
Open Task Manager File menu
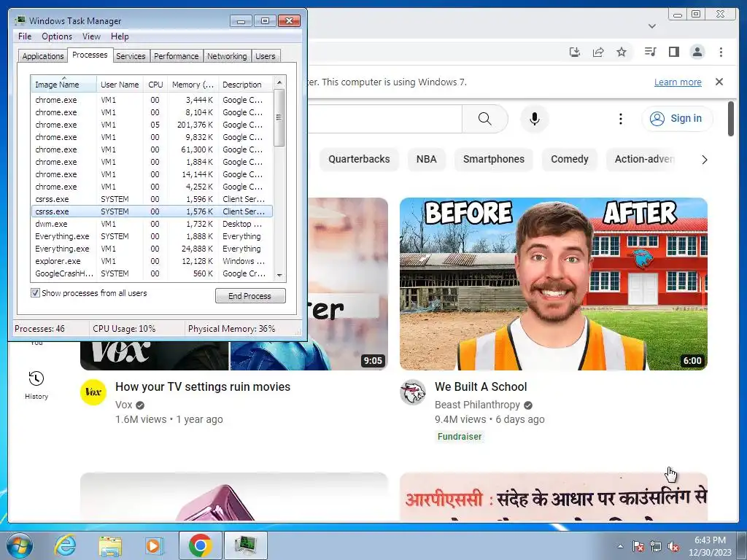(x=25, y=36)
